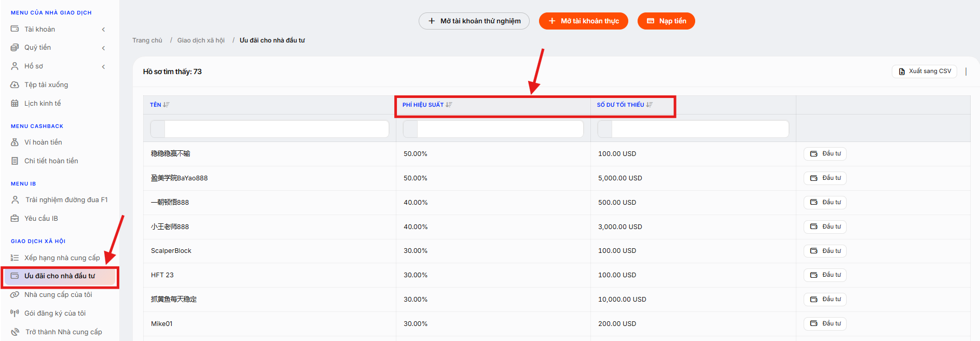Click the Nạp tiền button

click(666, 21)
